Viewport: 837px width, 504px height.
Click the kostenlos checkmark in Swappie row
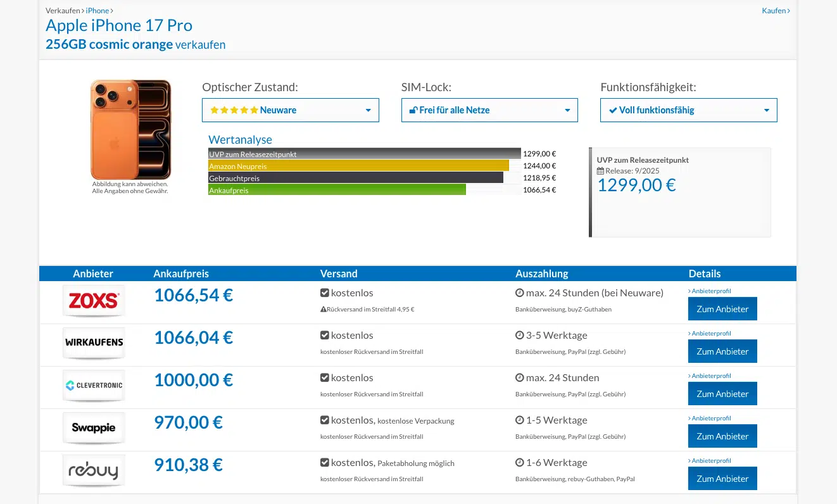[325, 420]
